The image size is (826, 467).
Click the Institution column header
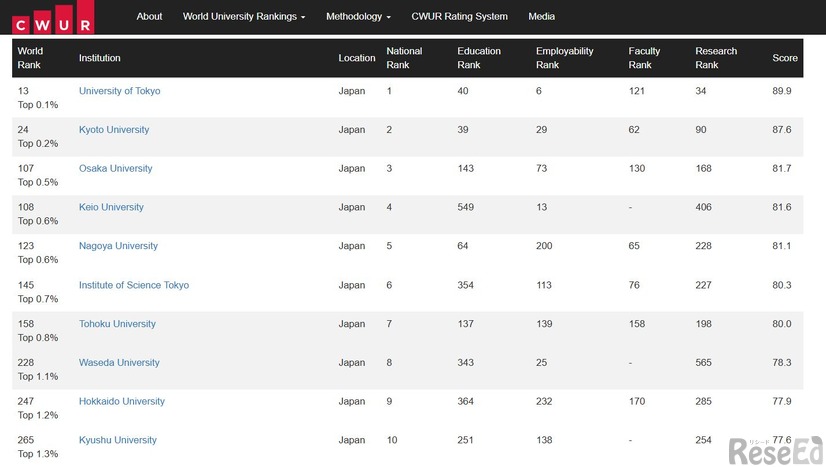[100, 58]
